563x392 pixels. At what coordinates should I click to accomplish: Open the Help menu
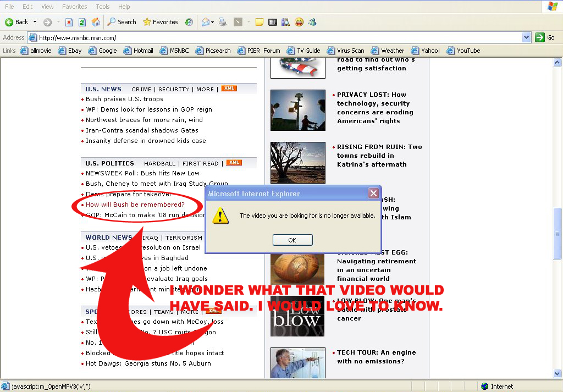(124, 7)
